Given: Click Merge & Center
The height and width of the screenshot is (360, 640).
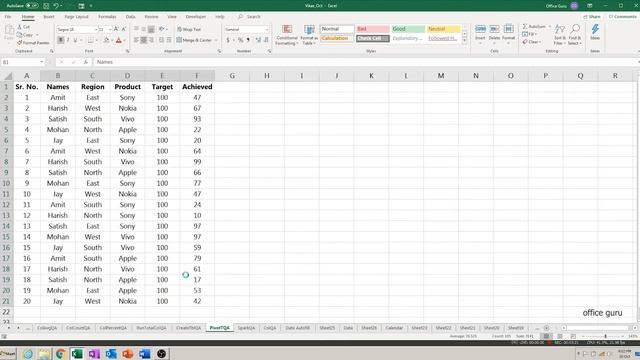Looking at the screenshot, I should click(194, 40).
